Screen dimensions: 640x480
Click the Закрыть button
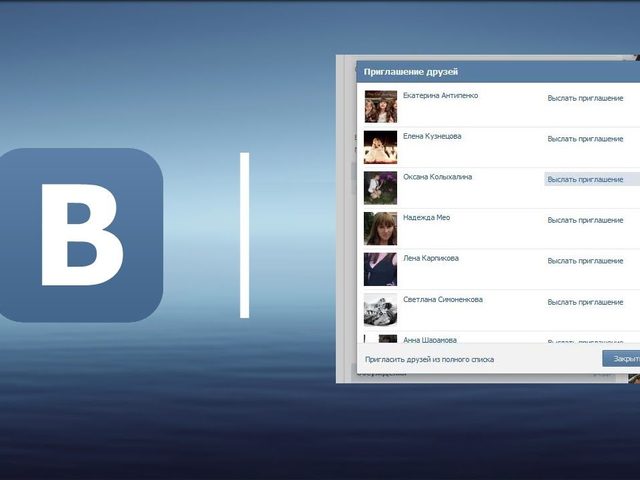pos(621,359)
